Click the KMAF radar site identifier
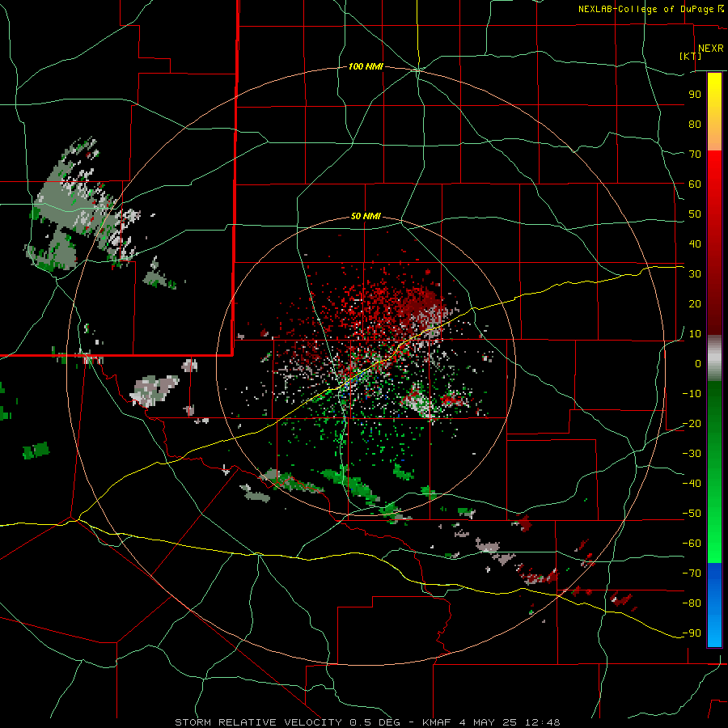 (437, 722)
